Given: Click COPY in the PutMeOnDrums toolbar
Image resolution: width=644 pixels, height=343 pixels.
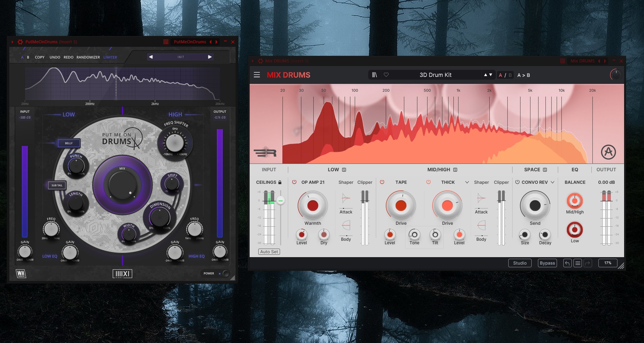Looking at the screenshot, I should 40,57.
